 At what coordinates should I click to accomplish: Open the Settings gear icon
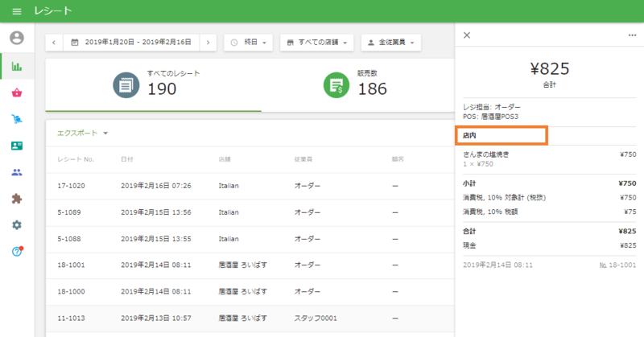(17, 225)
